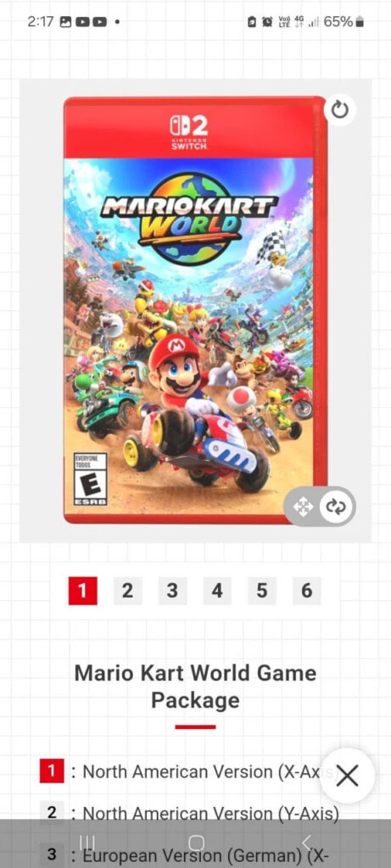Tap the alarm icon in status bar
391x868 pixels.
tap(267, 21)
